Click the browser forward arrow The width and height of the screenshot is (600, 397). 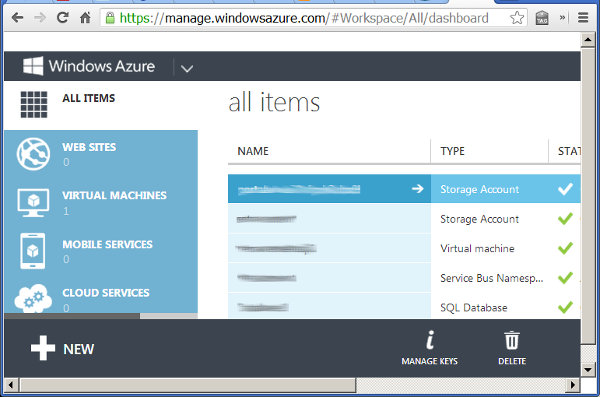click(40, 18)
